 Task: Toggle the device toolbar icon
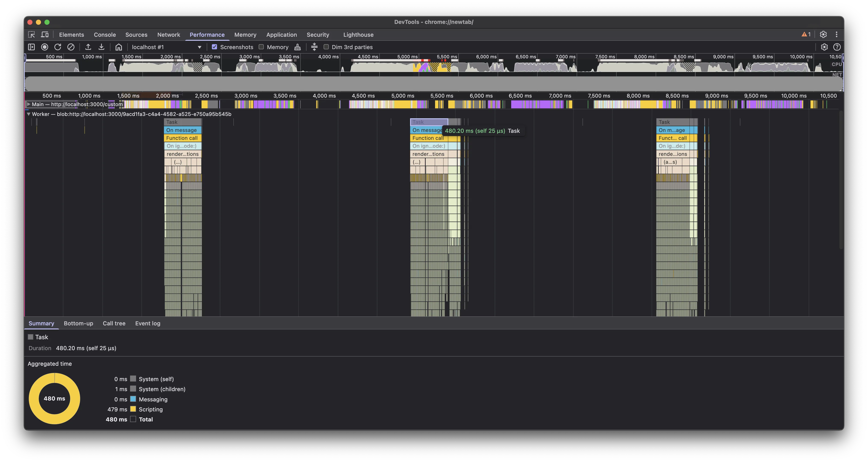click(x=45, y=35)
